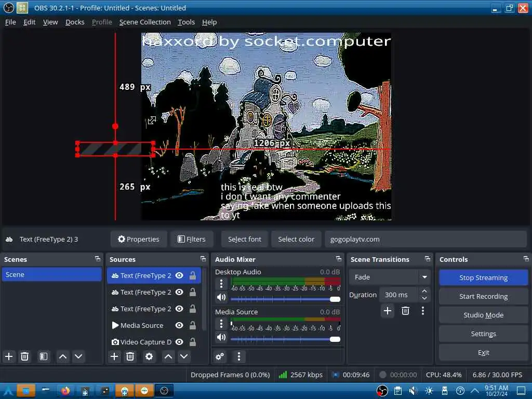
Task: Open the Tools menu
Action: tap(187, 22)
